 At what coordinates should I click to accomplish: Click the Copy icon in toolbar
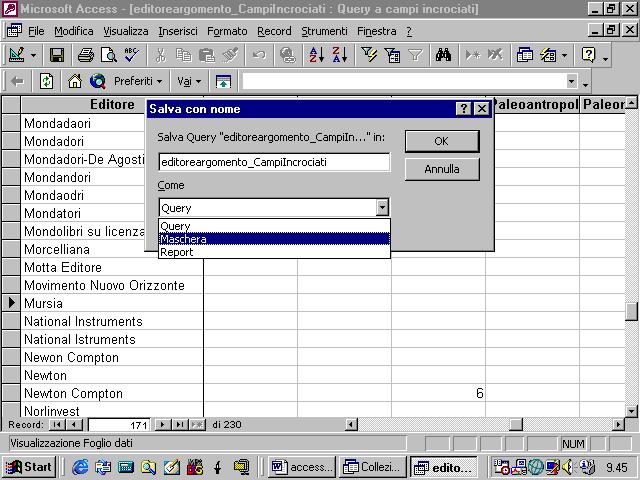point(184,55)
